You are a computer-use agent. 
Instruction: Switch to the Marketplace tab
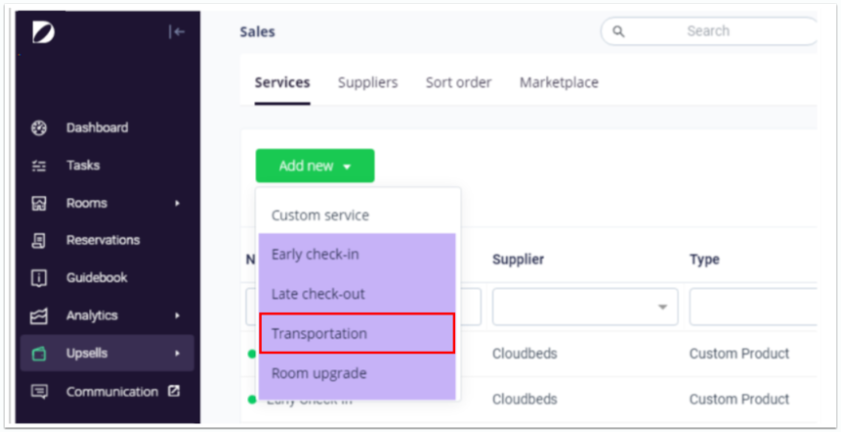tap(558, 83)
